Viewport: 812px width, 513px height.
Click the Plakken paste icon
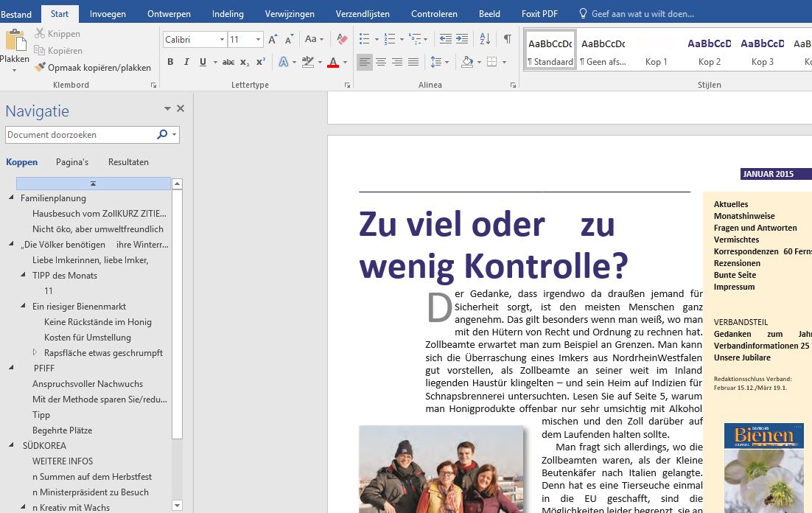[x=15, y=41]
